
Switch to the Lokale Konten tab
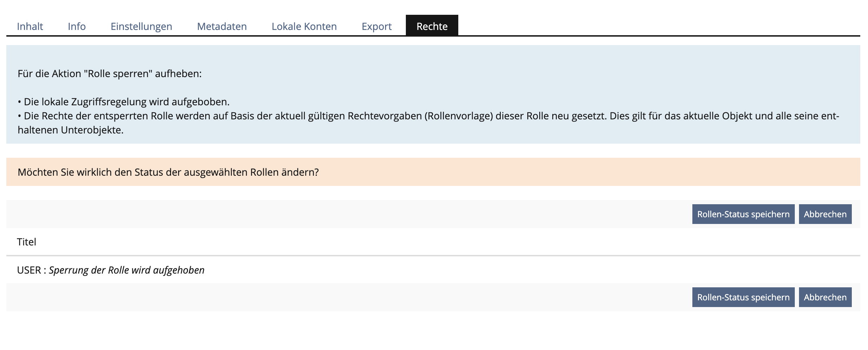pyautogui.click(x=303, y=26)
